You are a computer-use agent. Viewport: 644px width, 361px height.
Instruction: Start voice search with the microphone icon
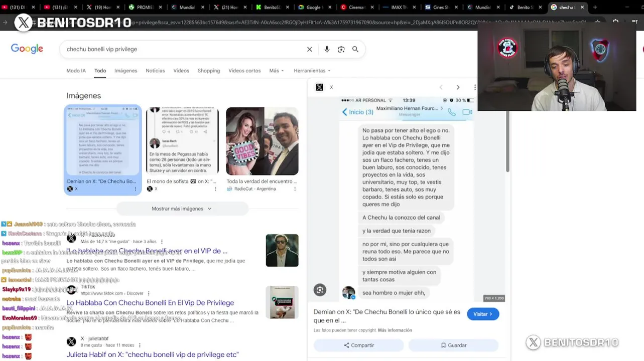pyautogui.click(x=327, y=49)
